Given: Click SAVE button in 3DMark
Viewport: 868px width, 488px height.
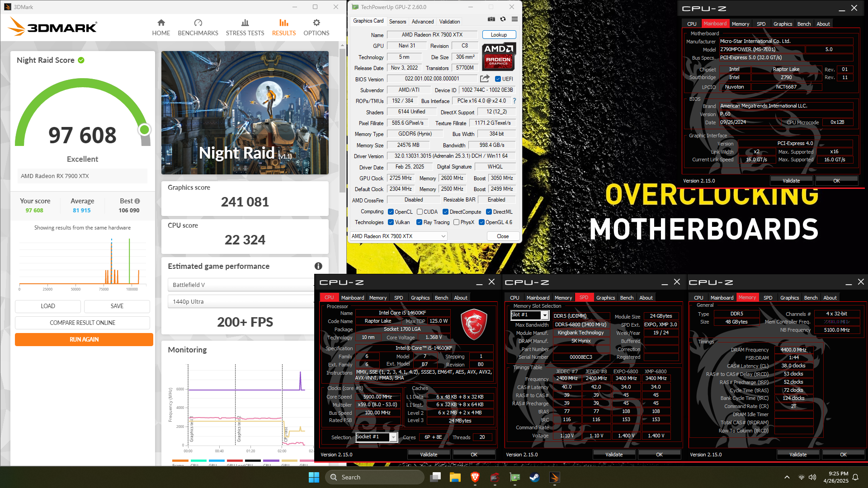Looking at the screenshot, I should coord(117,306).
